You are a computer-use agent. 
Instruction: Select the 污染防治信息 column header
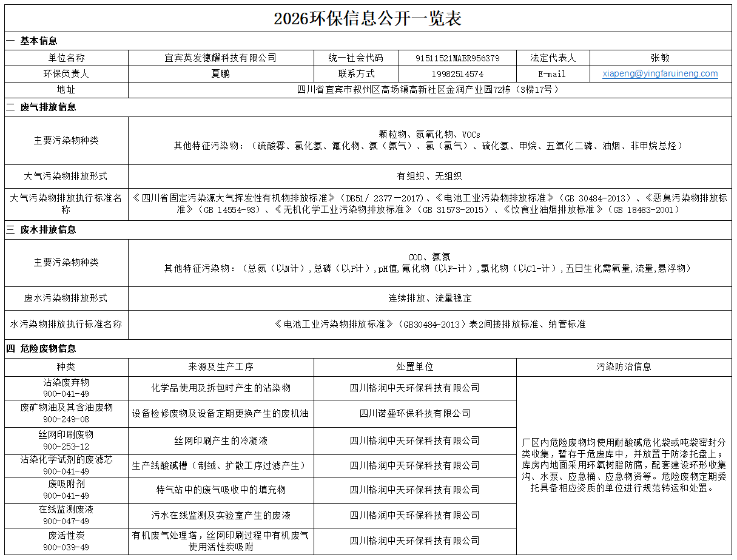[624, 367]
